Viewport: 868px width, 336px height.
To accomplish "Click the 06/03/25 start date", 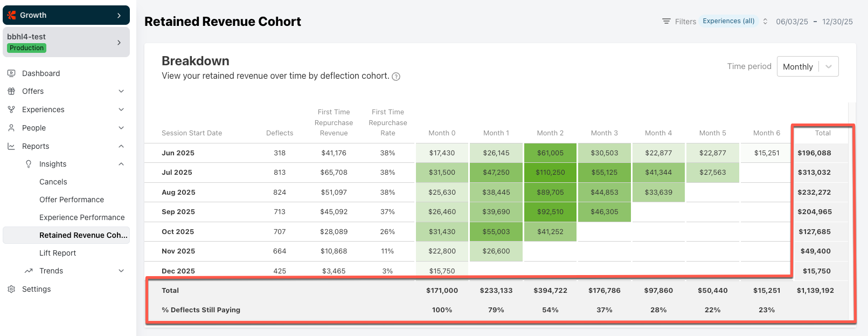I will click(x=791, y=22).
